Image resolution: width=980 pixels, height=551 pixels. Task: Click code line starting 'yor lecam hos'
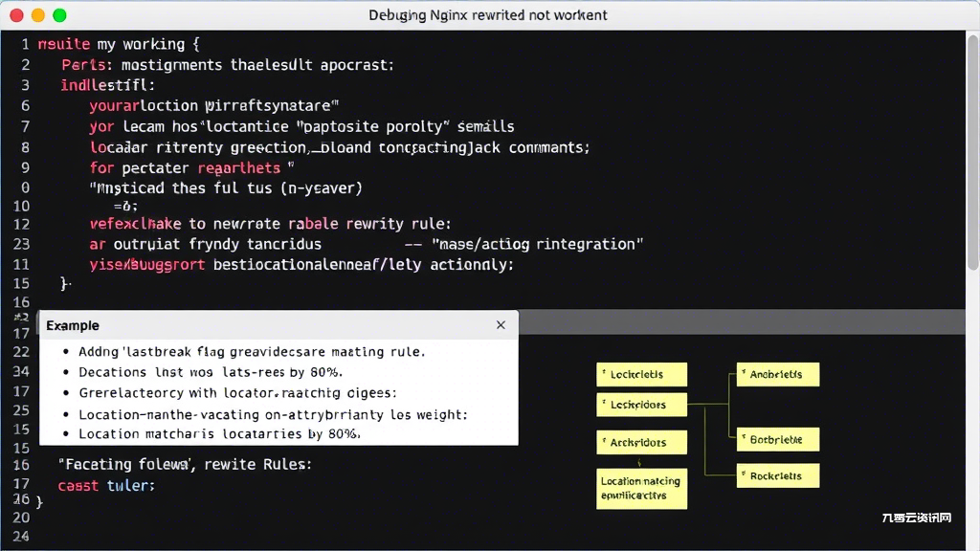301,127
